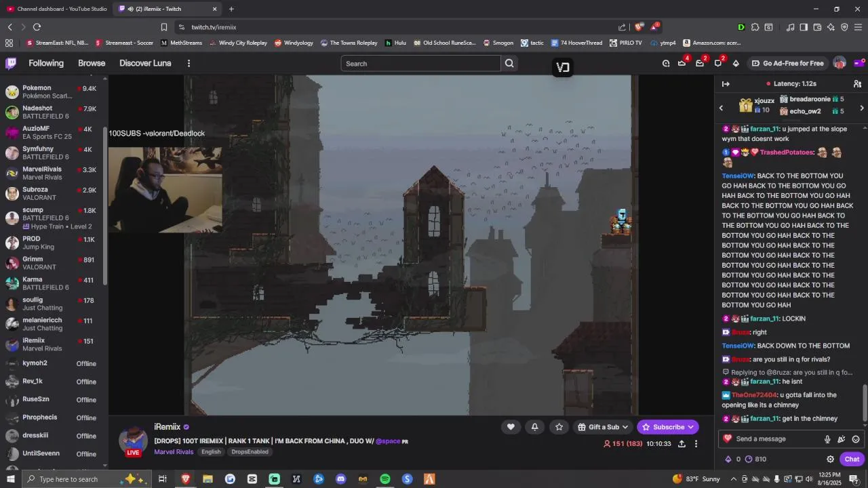Image resolution: width=868 pixels, height=488 pixels.
Task: Click the Get Bits diamond icon
Action: tap(736, 63)
